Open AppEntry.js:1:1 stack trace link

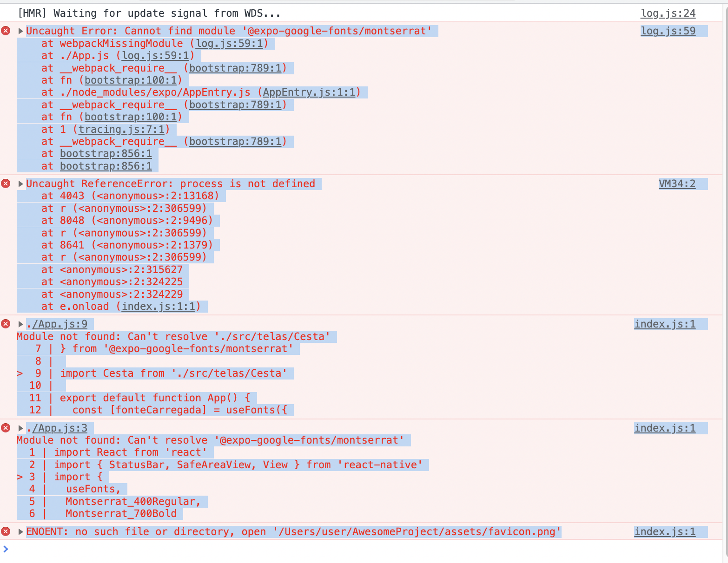pos(309,92)
